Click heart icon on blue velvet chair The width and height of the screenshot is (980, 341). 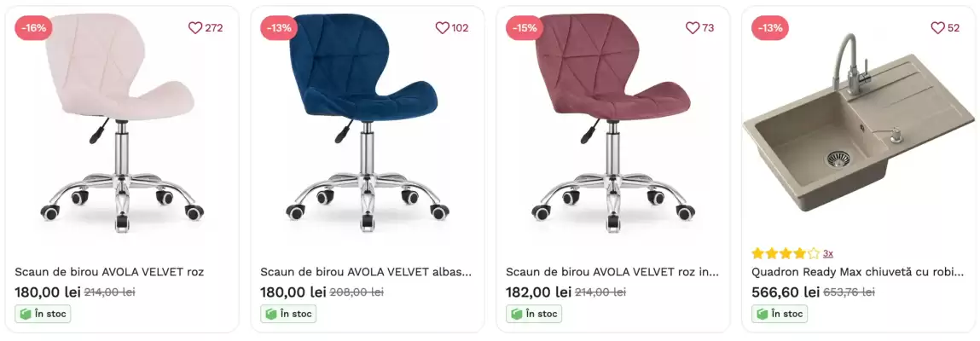tap(443, 28)
